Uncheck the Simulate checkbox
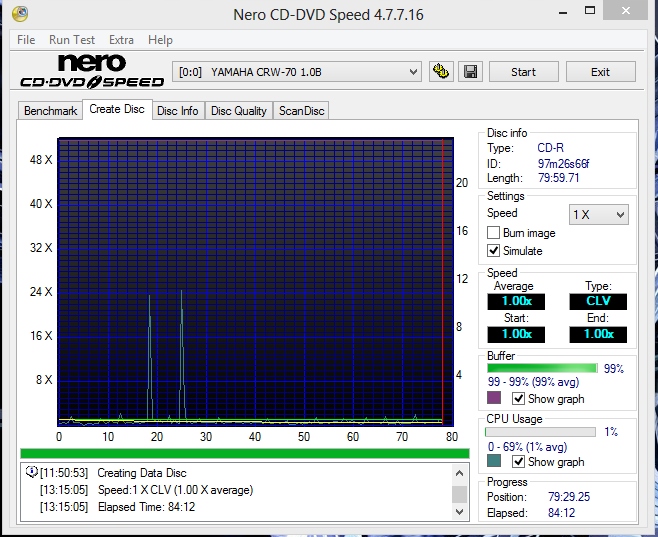Screen dimensions: 658x537 click(494, 250)
